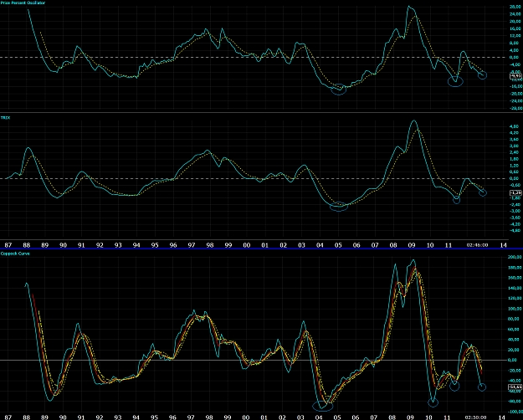Click -4,00 on the oscillator price scale
The width and height of the screenshot is (523, 420).
tap(515, 64)
